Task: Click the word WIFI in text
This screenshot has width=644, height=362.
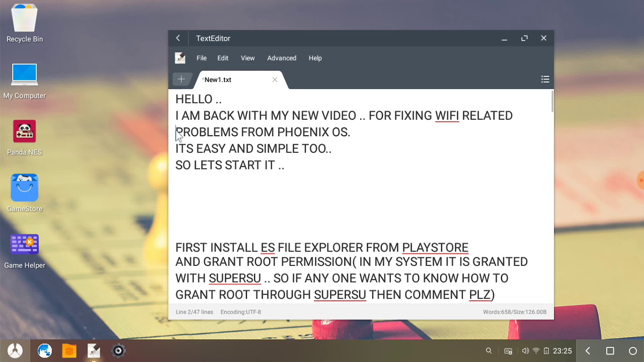Action: click(447, 116)
